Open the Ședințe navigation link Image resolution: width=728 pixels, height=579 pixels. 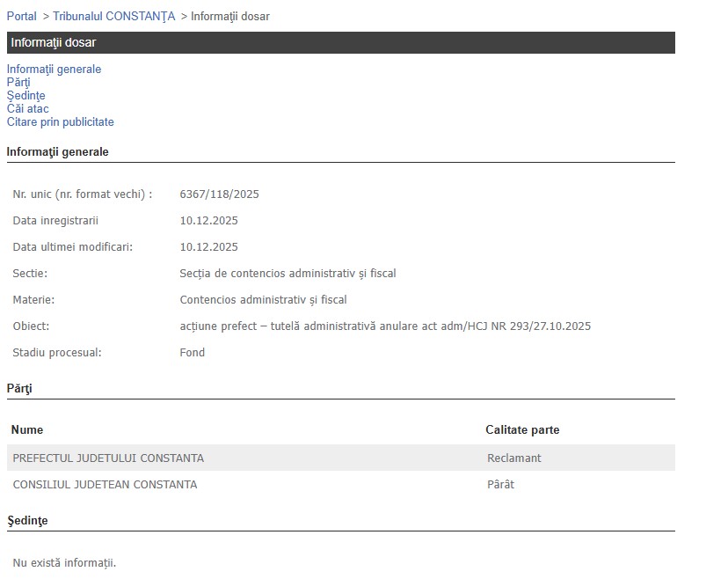(x=25, y=95)
